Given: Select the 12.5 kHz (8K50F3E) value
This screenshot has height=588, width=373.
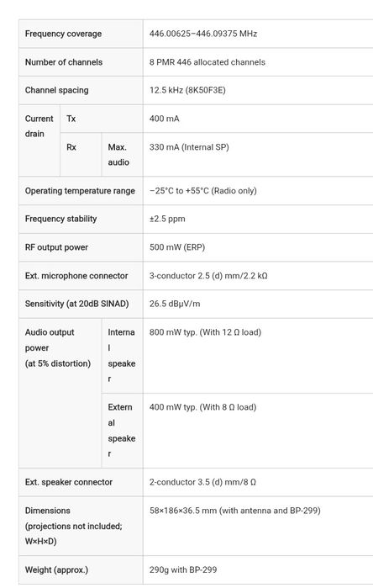Looking at the screenshot, I should 187,90.
